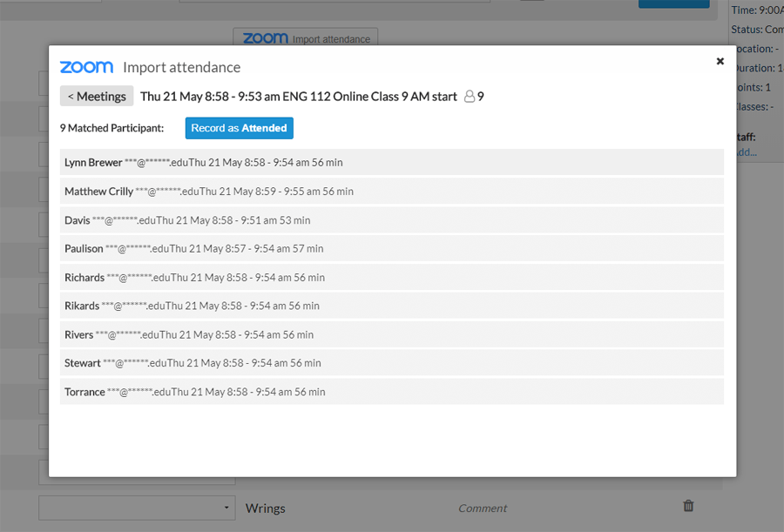784x532 pixels.
Task: Click the Add staff link in sidebar
Action: [x=746, y=152]
